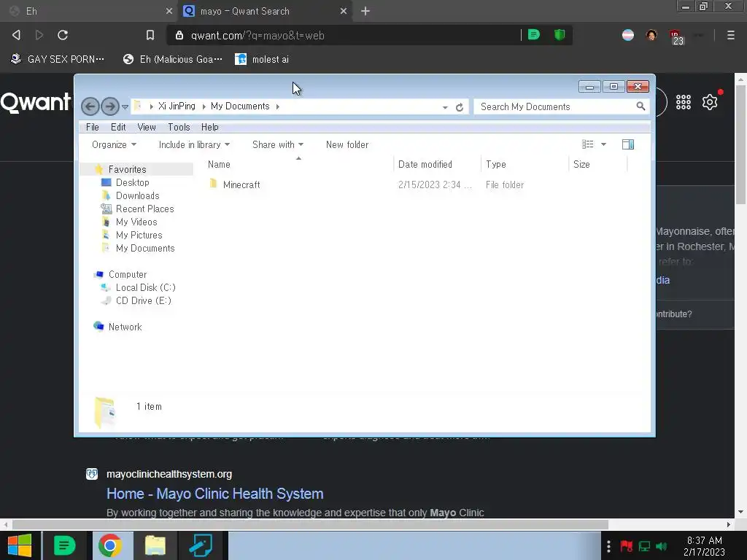747x560 pixels.
Task: Open Downloads in the navigation pane
Action: point(138,195)
